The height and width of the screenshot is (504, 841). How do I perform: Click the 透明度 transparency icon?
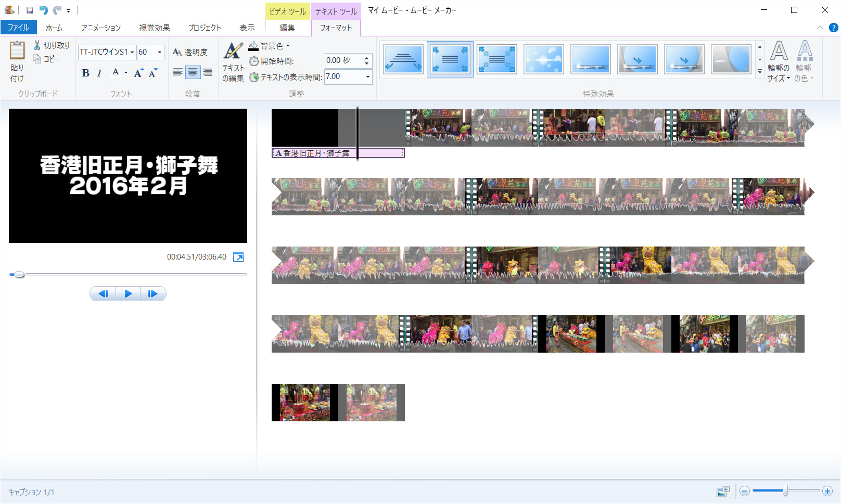click(177, 52)
